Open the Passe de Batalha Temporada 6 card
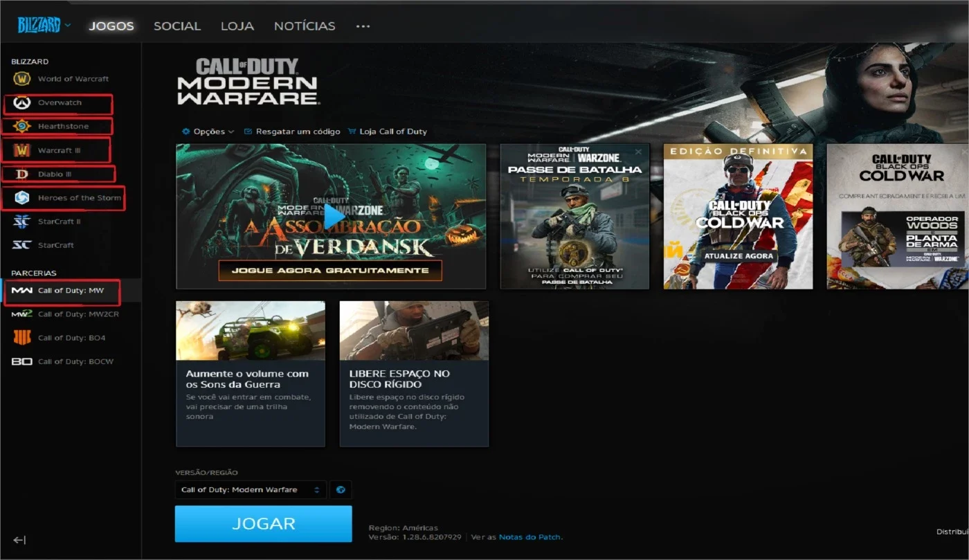Viewport: 969px width, 560px height. coord(574,216)
